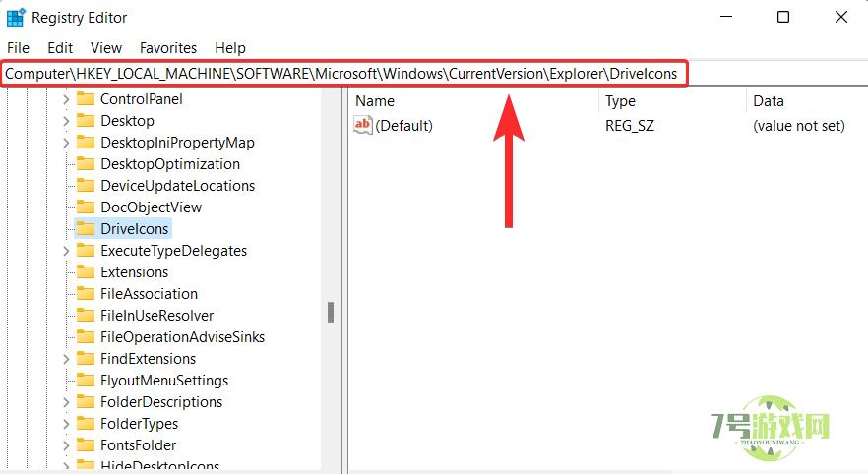Click the FileAssociation folder icon
The image size is (868, 474).
86,293
